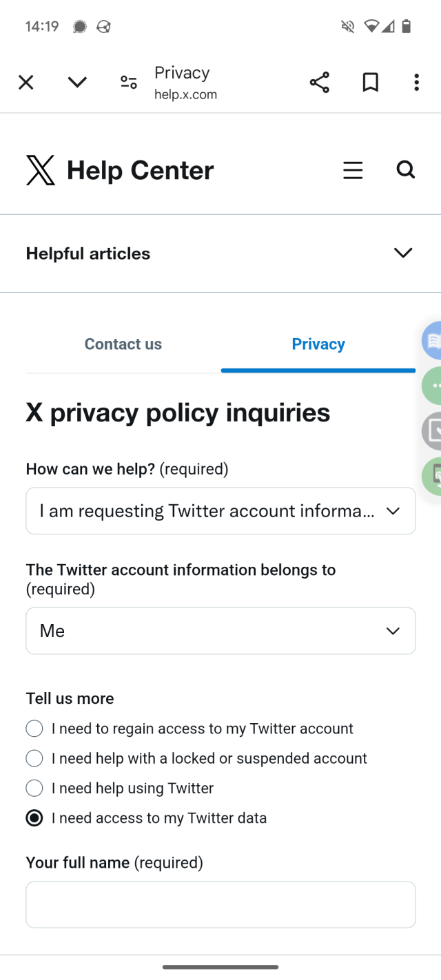Viewport: 441px width, 980px height.
Task: Open the three-dot browser overflow menu
Action: 416,83
